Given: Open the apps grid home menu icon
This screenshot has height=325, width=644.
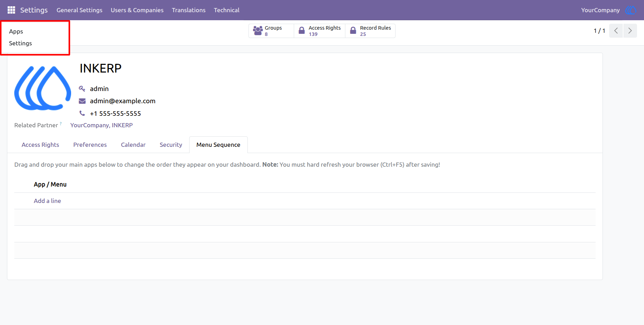Looking at the screenshot, I should click(x=11, y=10).
